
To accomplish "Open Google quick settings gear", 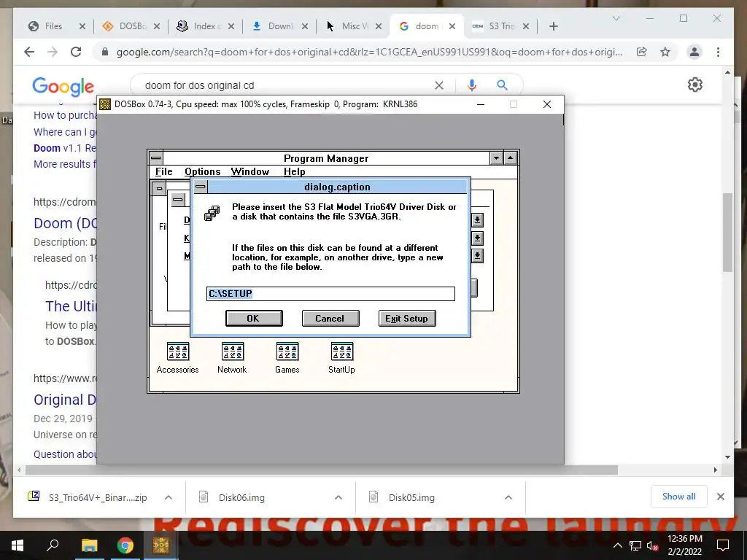I will tap(695, 85).
